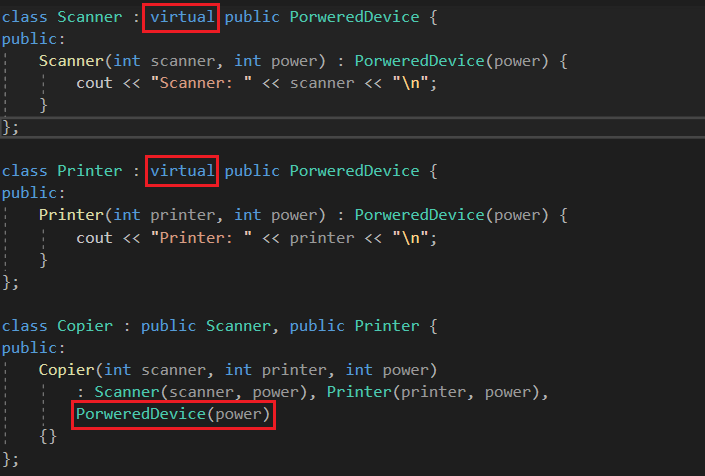Click the "cout" identifier on the Scanner output line
705x476 pixels.
coord(94,83)
